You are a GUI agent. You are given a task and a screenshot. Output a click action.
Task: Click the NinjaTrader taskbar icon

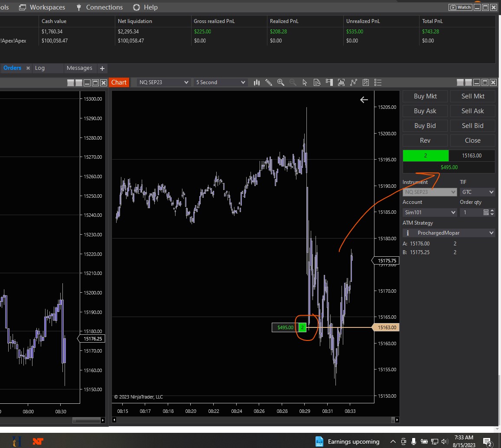pos(38,441)
